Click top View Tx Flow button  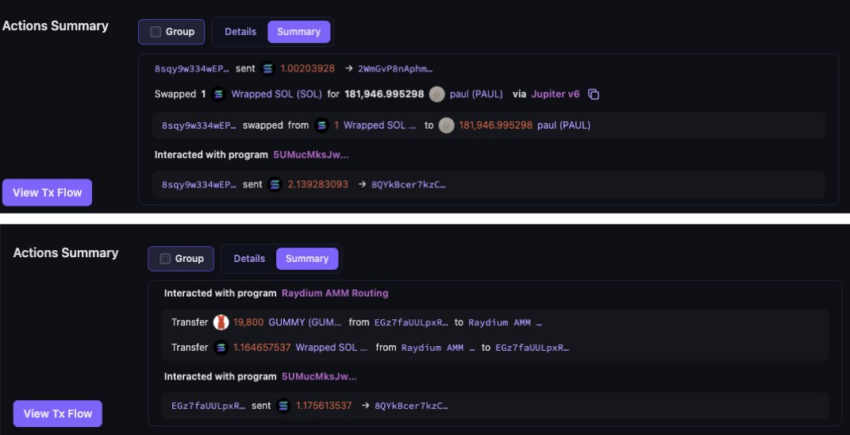click(47, 193)
